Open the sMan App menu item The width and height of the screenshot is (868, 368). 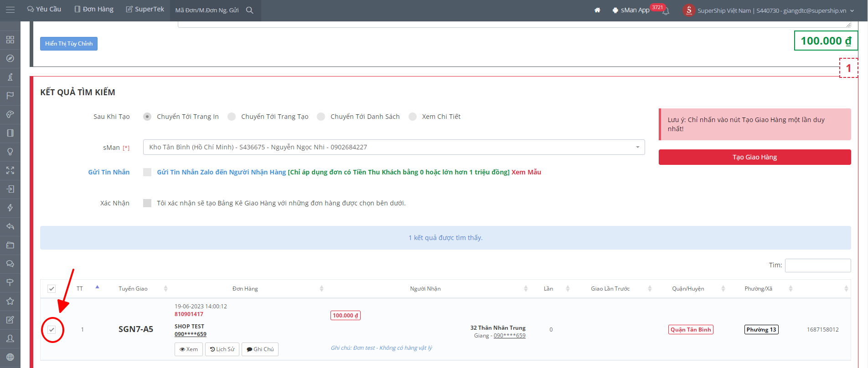point(631,10)
